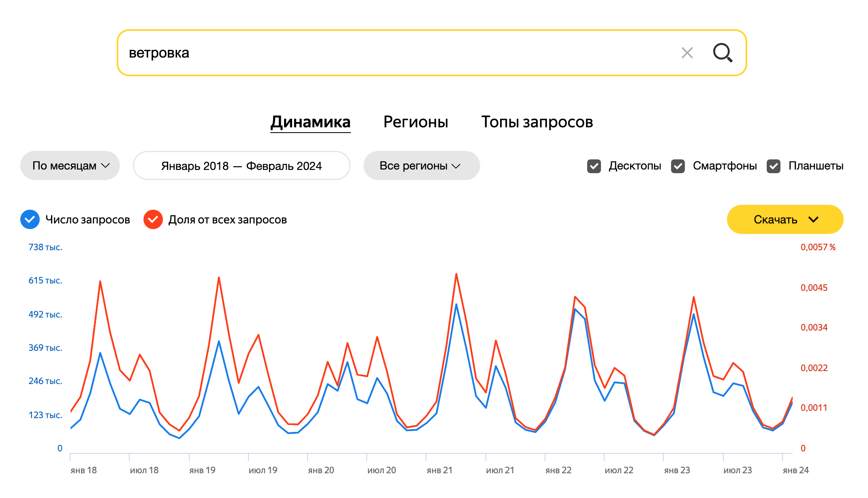The image size is (868, 498).
Task: Click the 492 тыс. axis label
Action: [45, 314]
